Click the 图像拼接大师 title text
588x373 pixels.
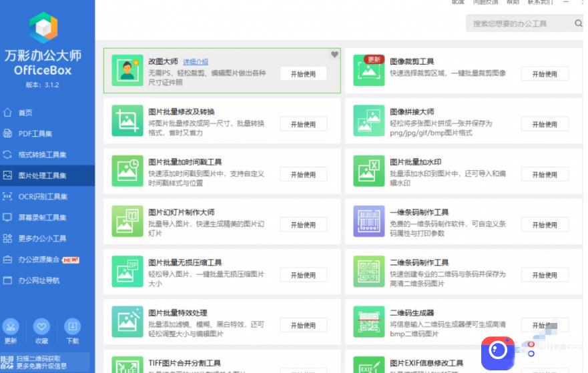[x=412, y=111]
